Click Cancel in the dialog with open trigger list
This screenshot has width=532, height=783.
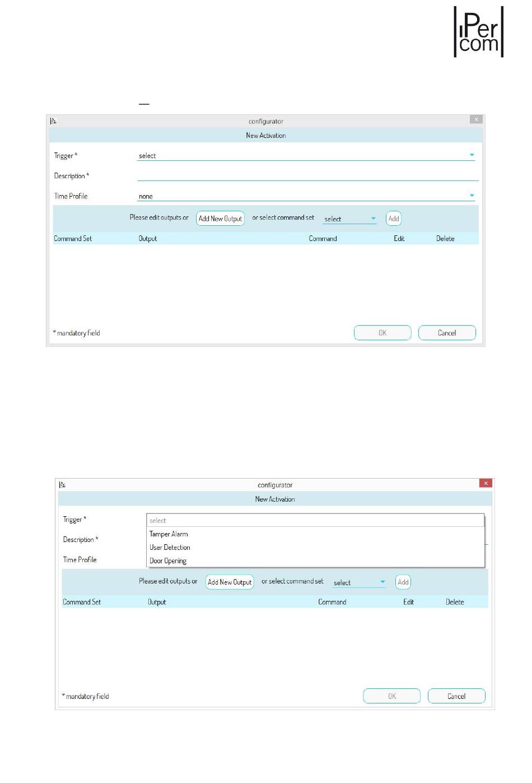pyautogui.click(x=456, y=696)
